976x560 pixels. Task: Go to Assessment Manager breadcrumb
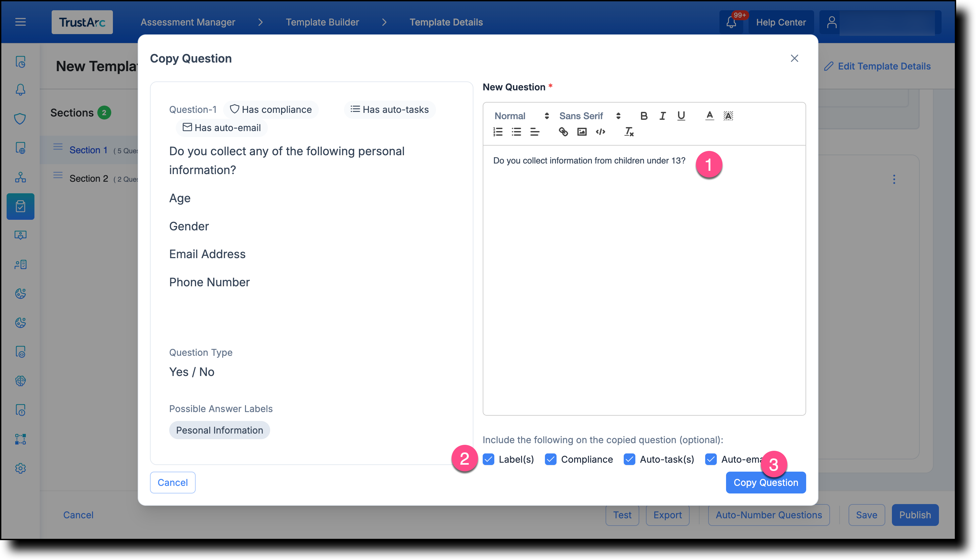[188, 22]
